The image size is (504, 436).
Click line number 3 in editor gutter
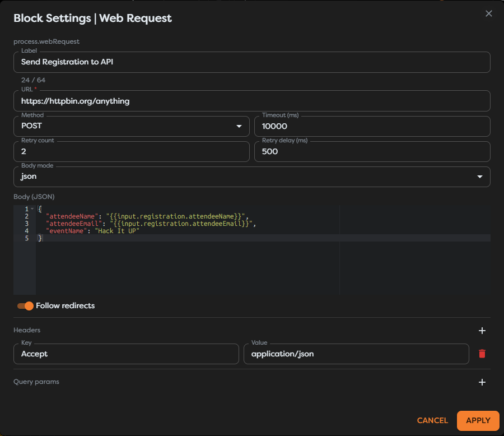point(27,224)
